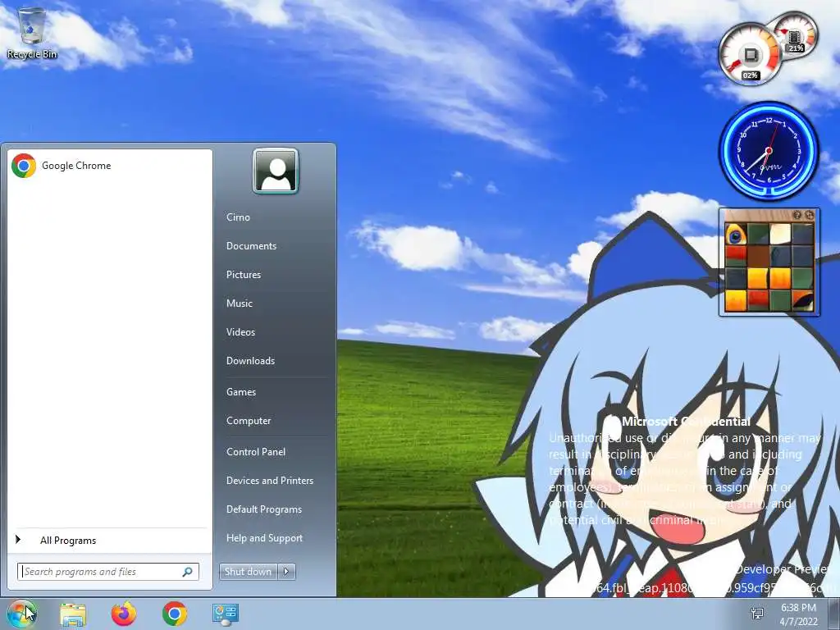Click the RAM meter gadget dial

click(x=796, y=34)
